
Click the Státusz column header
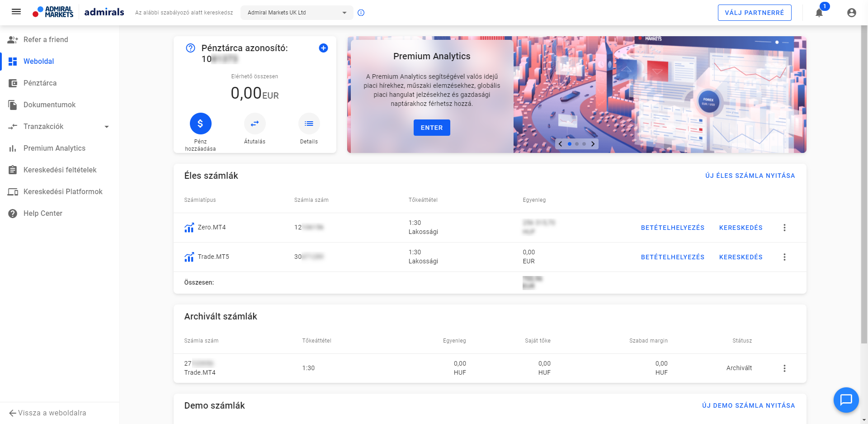(x=742, y=341)
